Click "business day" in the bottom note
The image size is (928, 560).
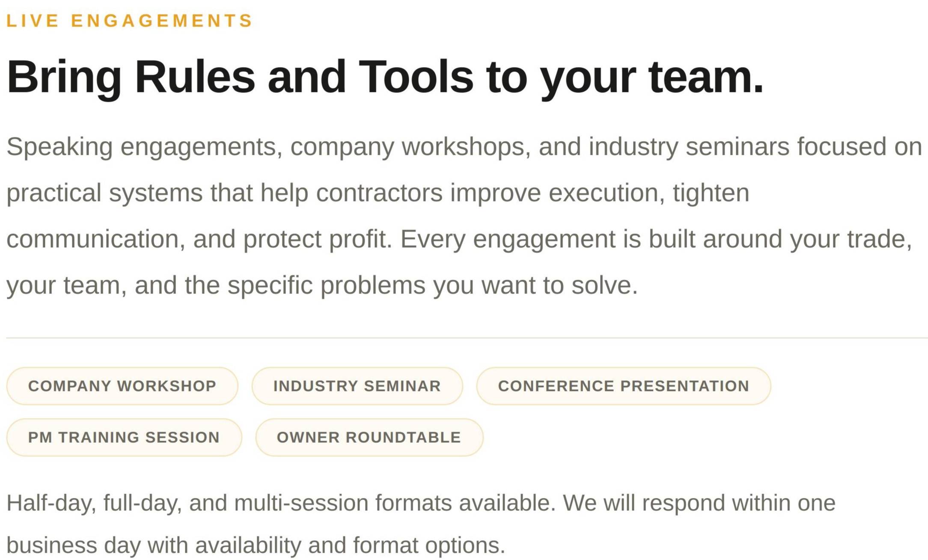73,545
